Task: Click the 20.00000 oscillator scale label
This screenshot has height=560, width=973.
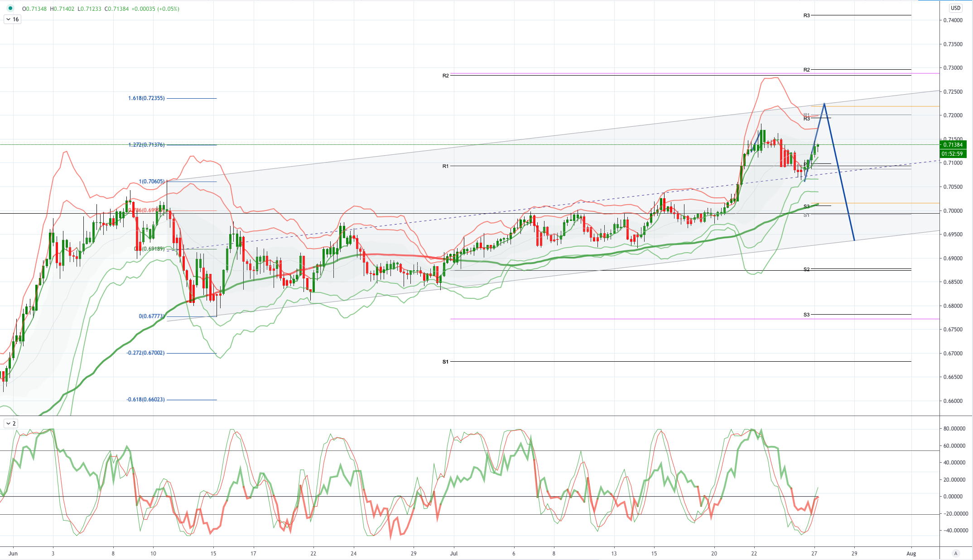Action: pos(954,480)
